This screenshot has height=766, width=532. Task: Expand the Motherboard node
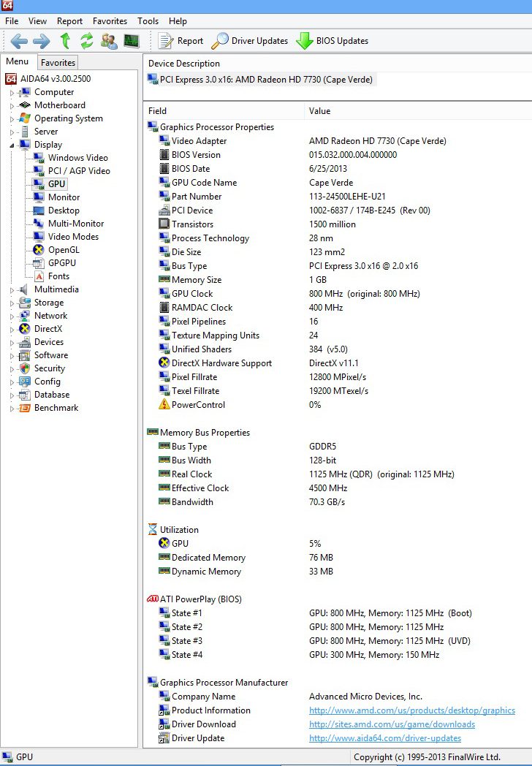[x=12, y=105]
